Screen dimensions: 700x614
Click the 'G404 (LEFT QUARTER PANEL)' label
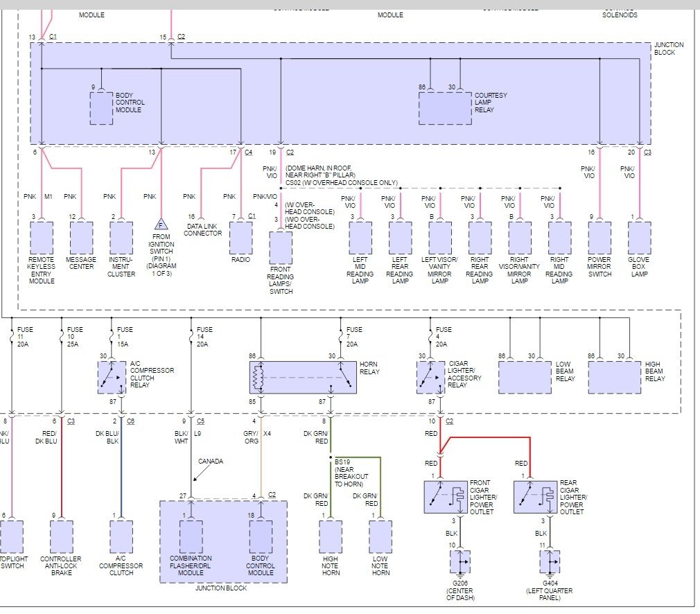point(550,590)
